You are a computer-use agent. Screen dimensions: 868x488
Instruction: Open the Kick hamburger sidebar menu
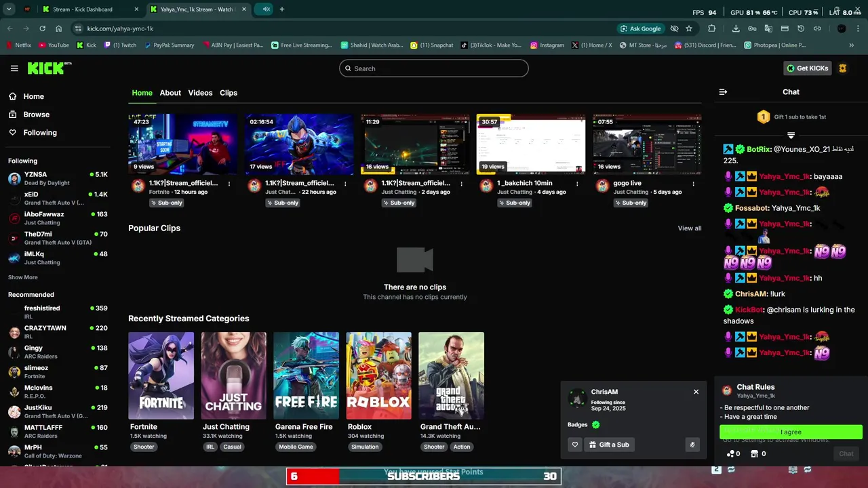click(14, 68)
